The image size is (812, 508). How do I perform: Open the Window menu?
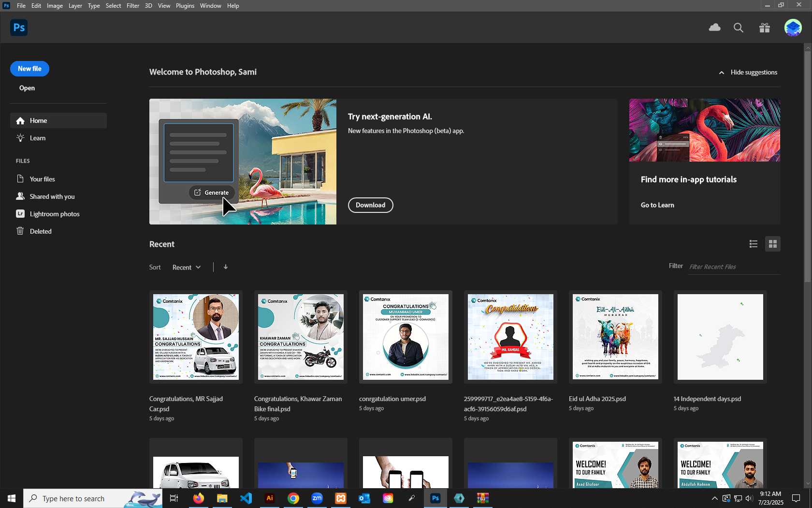[211, 6]
